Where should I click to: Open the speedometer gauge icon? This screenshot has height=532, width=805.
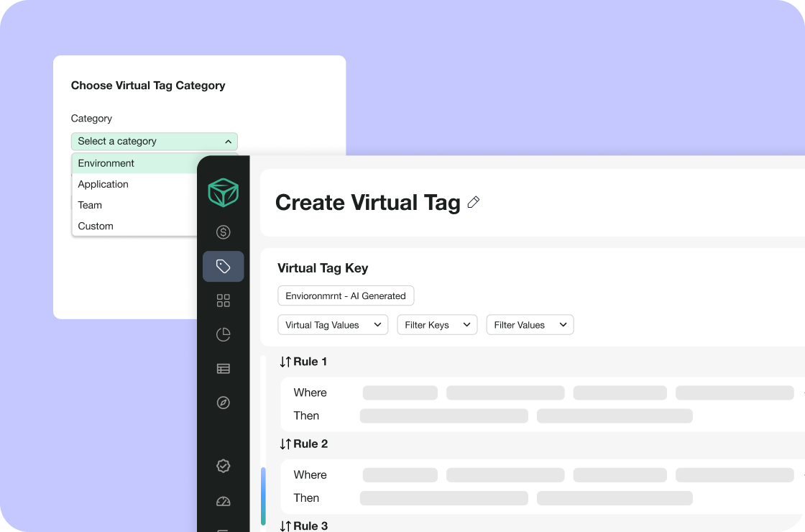(223, 502)
